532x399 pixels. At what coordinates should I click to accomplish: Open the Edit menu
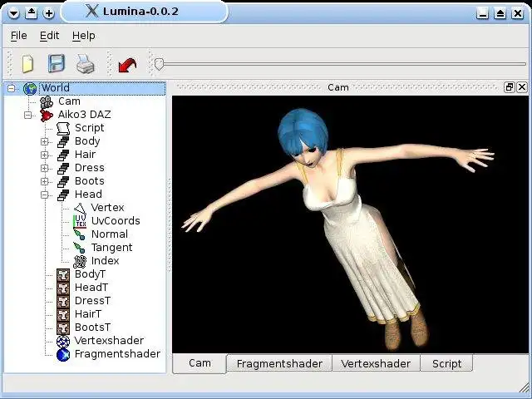point(50,36)
